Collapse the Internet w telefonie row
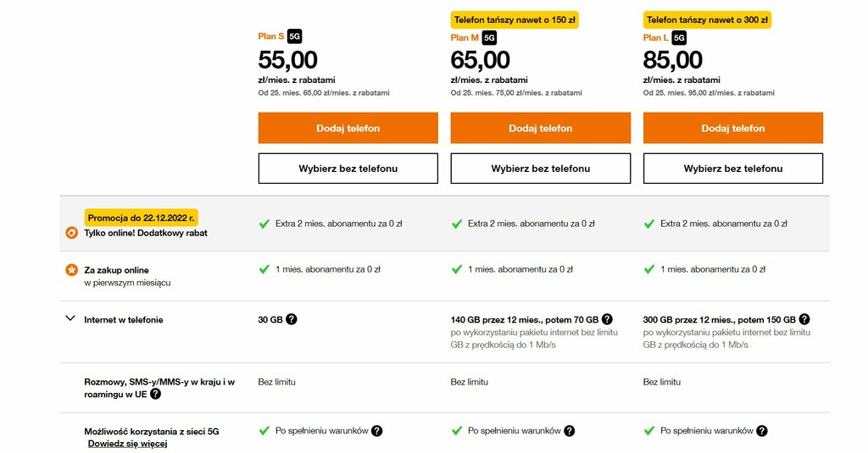The image size is (868, 453). [70, 318]
